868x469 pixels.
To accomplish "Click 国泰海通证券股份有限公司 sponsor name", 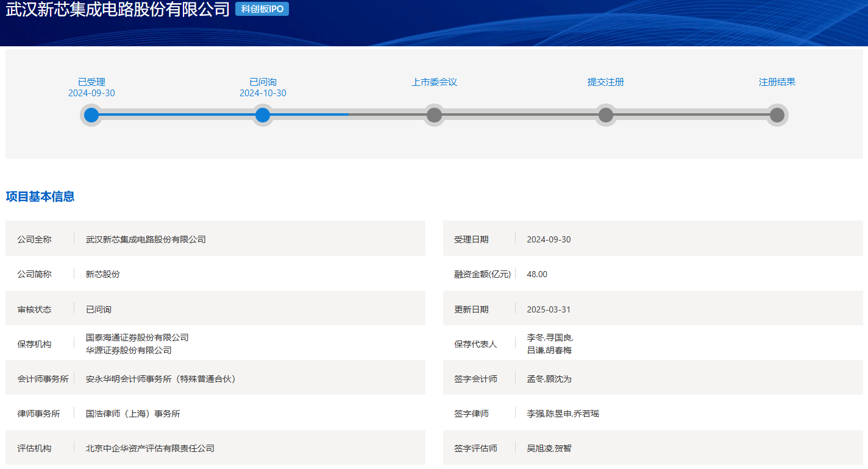I will point(137,337).
